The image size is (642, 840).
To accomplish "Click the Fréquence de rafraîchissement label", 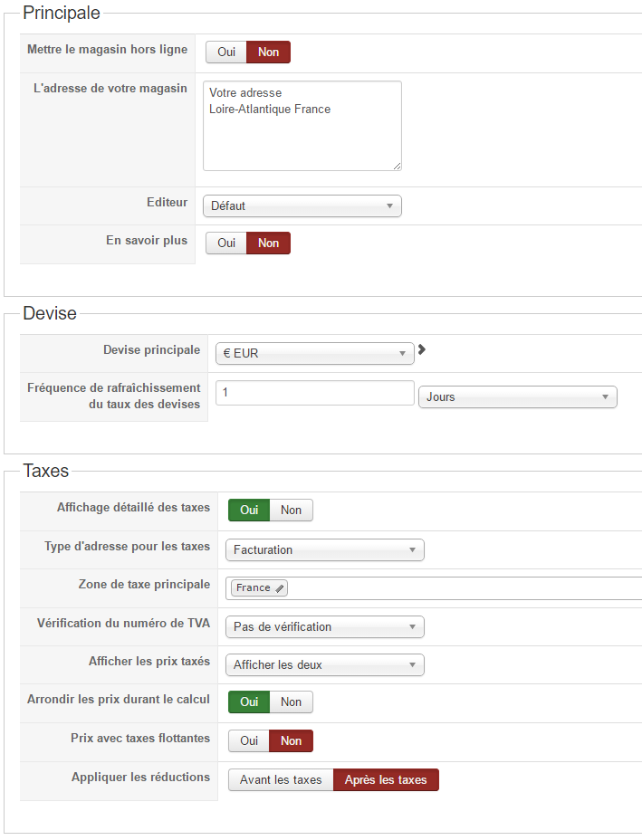I will click(113, 396).
